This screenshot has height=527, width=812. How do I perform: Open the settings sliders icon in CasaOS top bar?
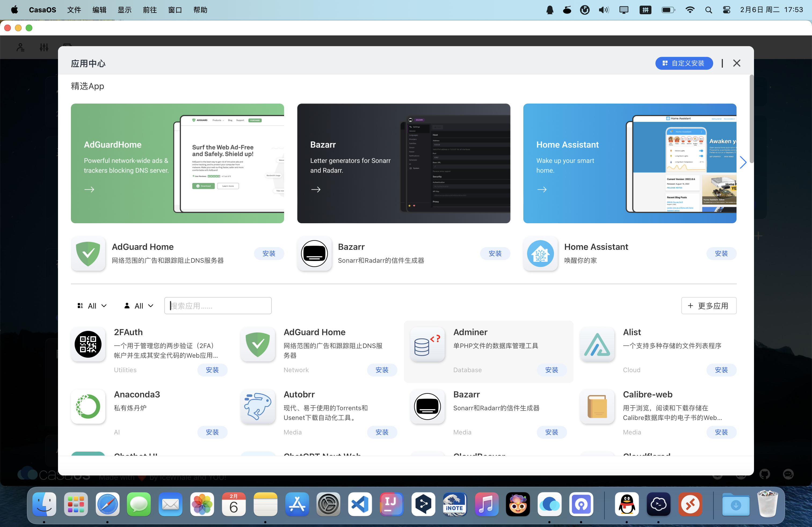[x=44, y=47]
